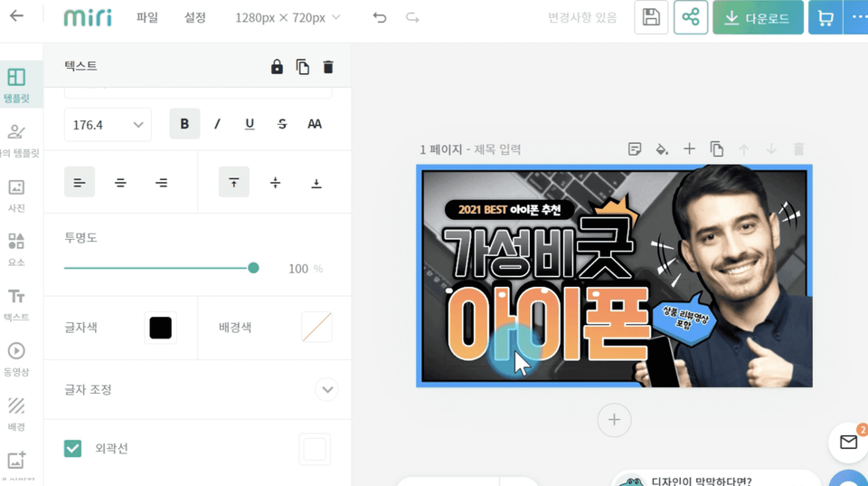Image resolution: width=868 pixels, height=486 pixels.
Task: Align text to top vertically
Action: 234,182
